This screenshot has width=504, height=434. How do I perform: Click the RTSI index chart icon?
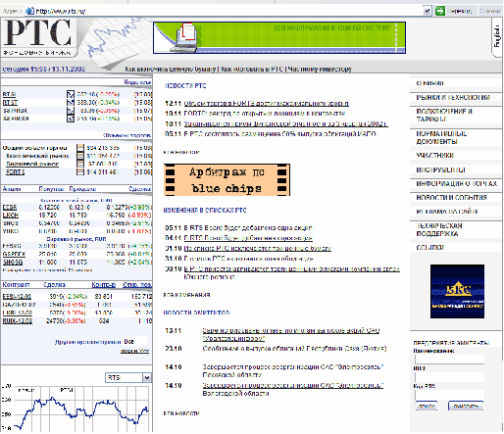pos(71,94)
